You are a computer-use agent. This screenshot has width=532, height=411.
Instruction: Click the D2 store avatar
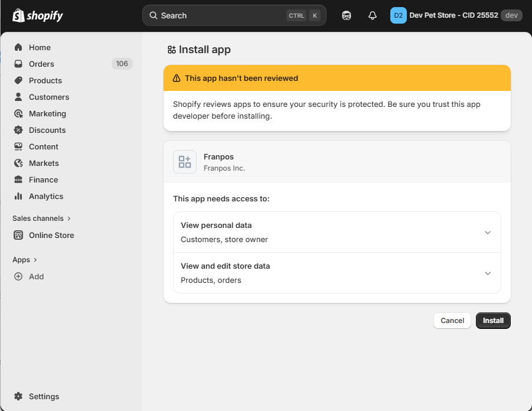(399, 16)
